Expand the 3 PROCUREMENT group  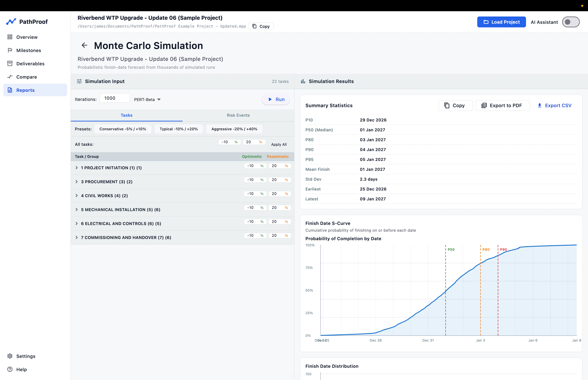[77, 182]
